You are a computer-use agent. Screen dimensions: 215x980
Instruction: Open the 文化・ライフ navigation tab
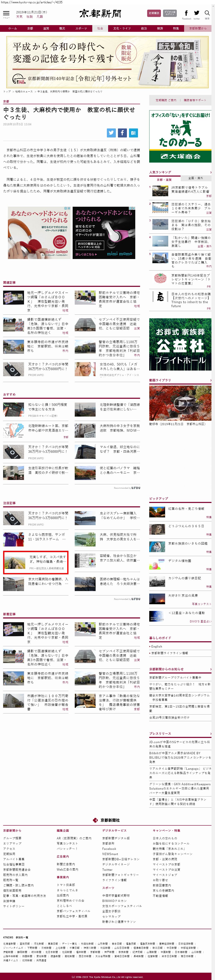click(x=122, y=28)
